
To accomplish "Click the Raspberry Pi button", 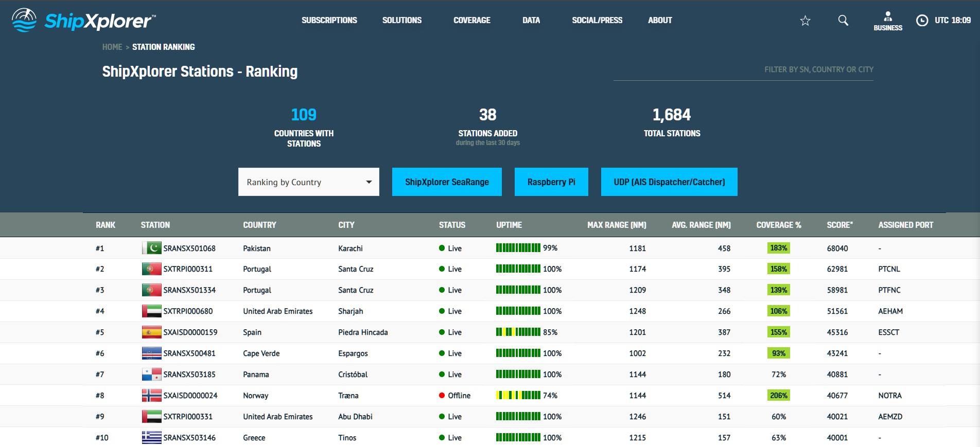I will pyautogui.click(x=551, y=182).
